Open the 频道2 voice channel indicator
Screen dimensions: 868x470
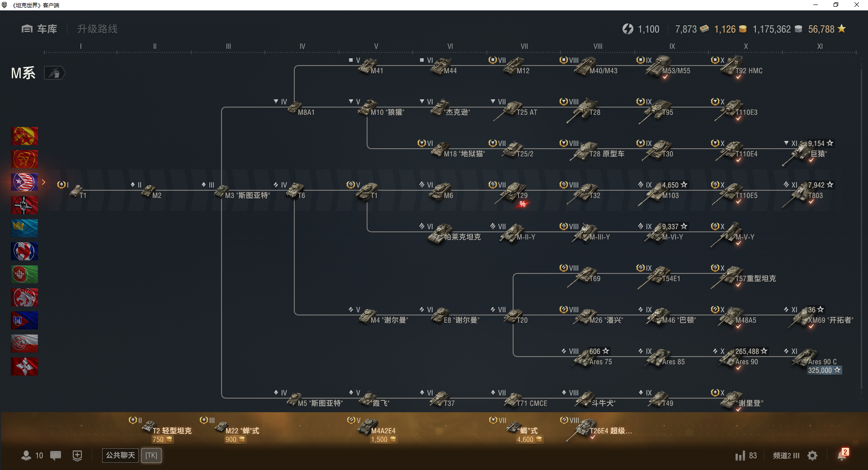point(786,456)
